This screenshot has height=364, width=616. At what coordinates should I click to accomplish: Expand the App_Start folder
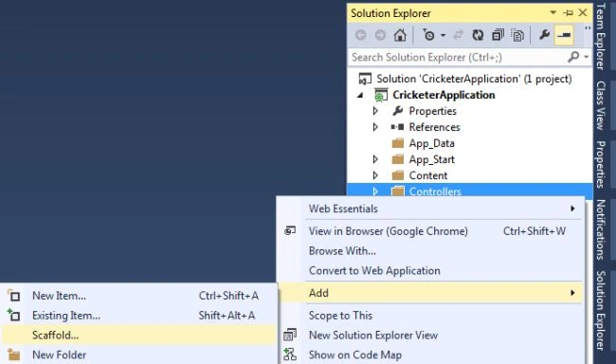pyautogui.click(x=375, y=159)
